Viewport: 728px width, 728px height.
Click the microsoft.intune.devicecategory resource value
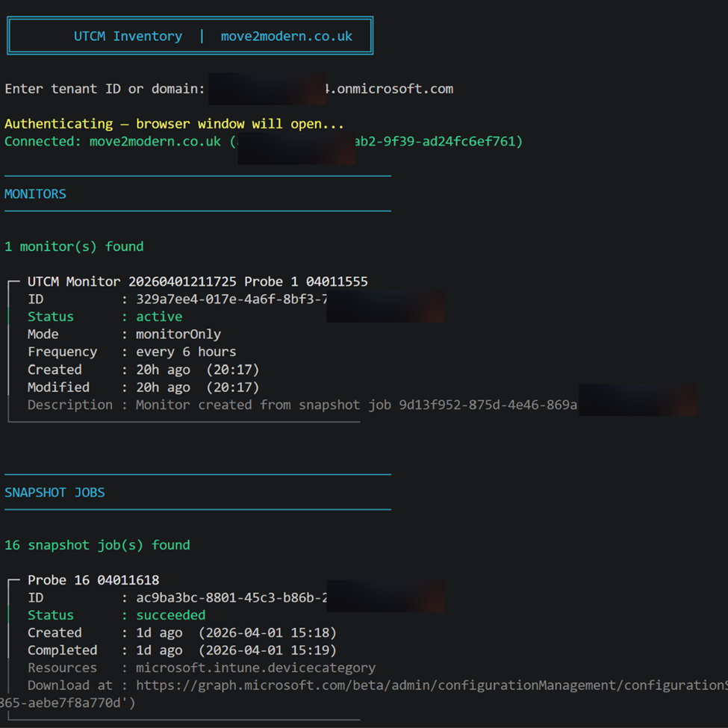255,668
